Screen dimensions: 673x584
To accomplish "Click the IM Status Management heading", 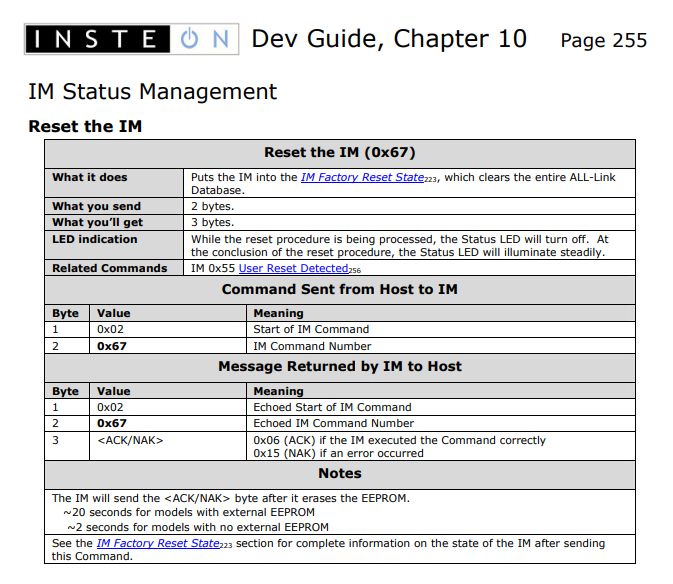I will pos(152,91).
